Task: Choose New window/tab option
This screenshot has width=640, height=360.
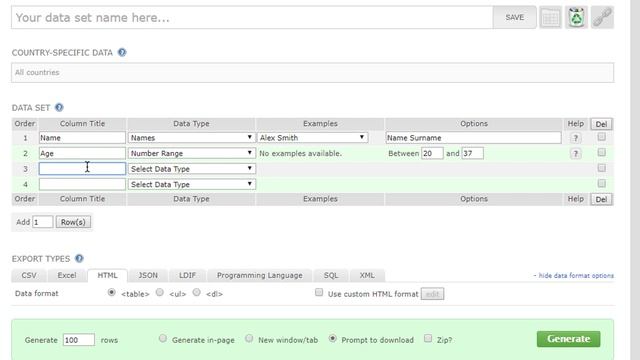Action: (249, 338)
